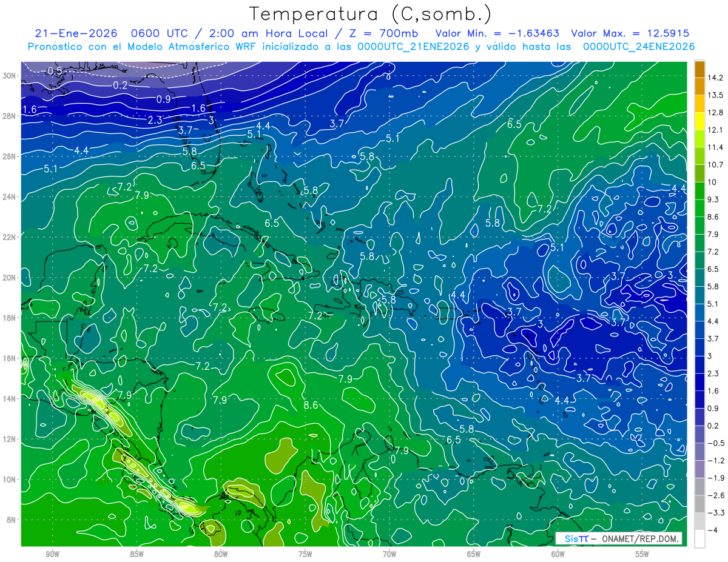728x562 pixels.
Task: Click the white legend swatch below -4
Action: point(699,539)
